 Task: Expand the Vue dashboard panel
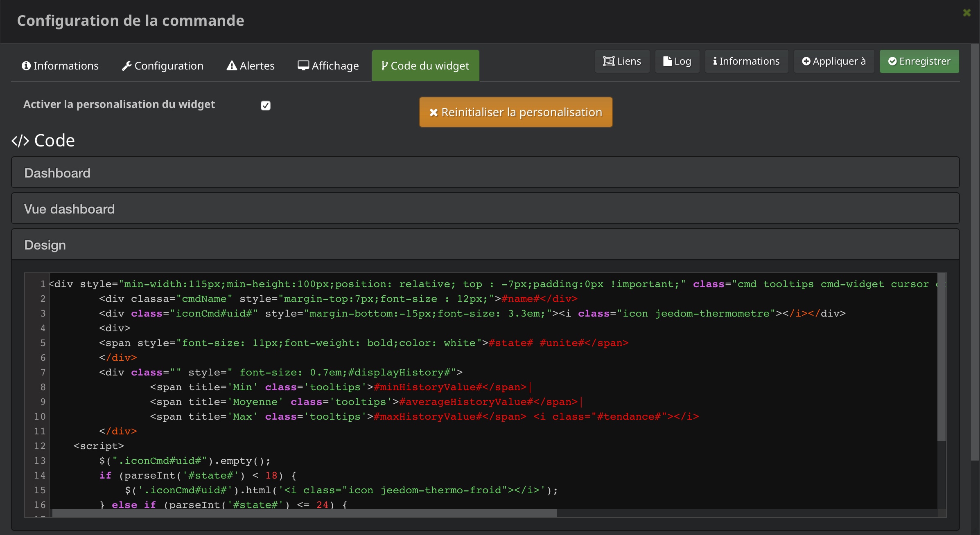pos(485,209)
